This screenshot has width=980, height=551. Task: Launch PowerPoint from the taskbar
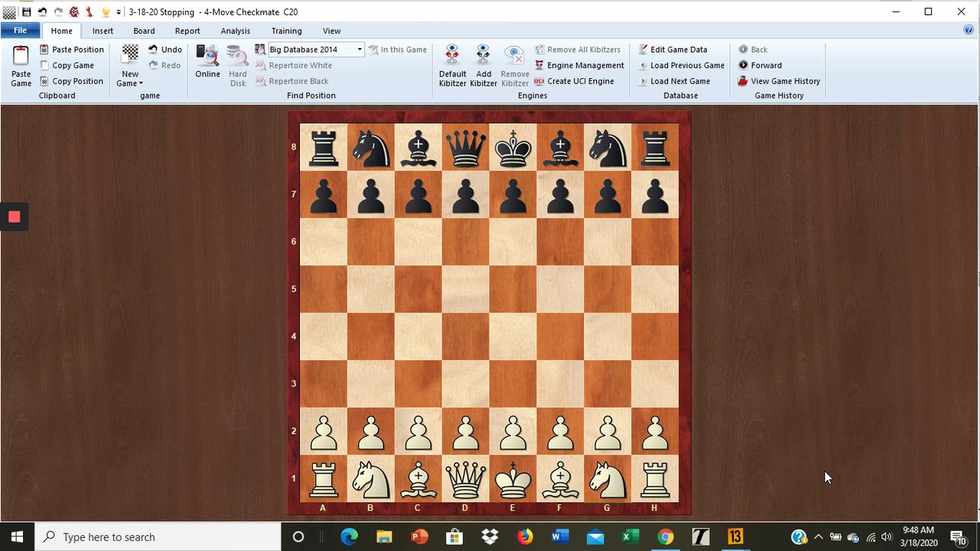419,536
